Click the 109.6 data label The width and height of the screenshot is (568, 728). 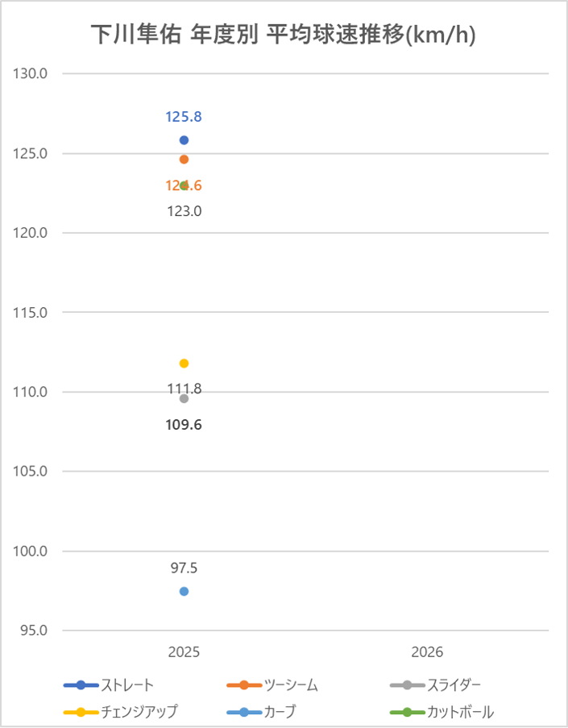[x=184, y=424]
